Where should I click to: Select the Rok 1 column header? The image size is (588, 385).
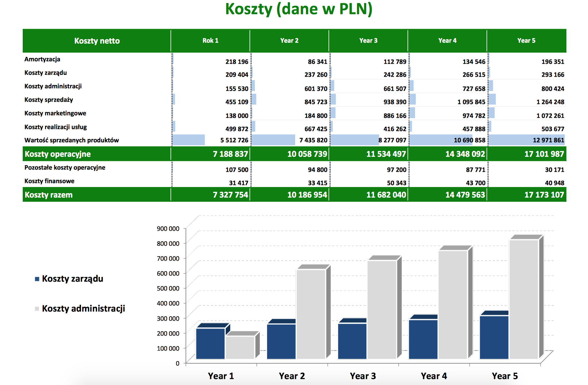(210, 41)
